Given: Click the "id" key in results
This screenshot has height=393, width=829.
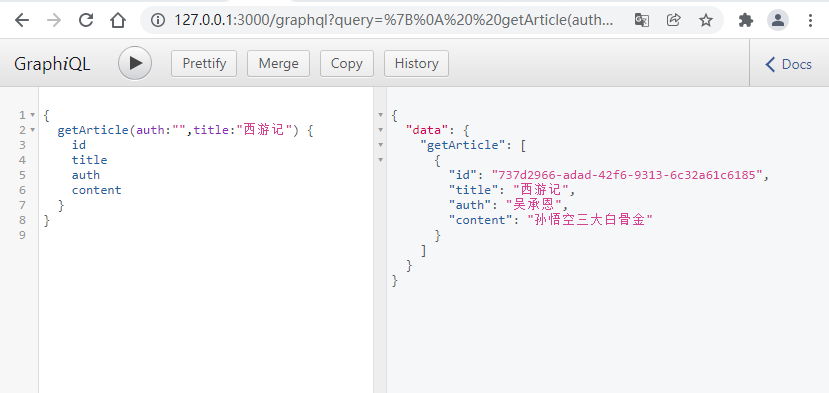Looking at the screenshot, I should click(463, 175).
